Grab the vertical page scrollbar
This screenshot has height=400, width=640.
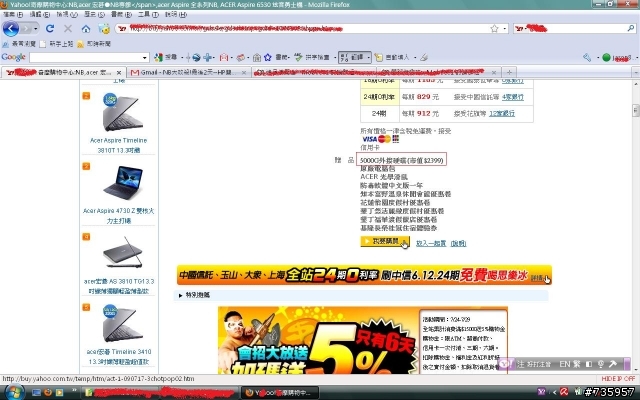(636, 110)
